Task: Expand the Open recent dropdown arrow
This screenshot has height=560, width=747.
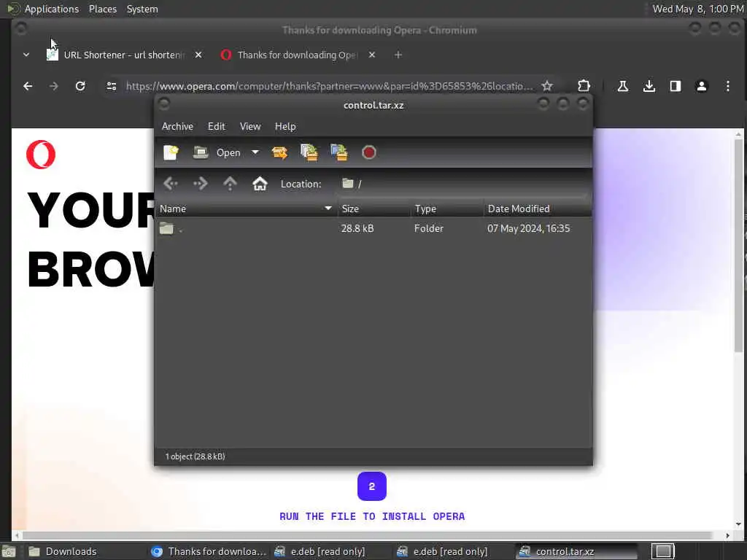Action: tap(255, 152)
